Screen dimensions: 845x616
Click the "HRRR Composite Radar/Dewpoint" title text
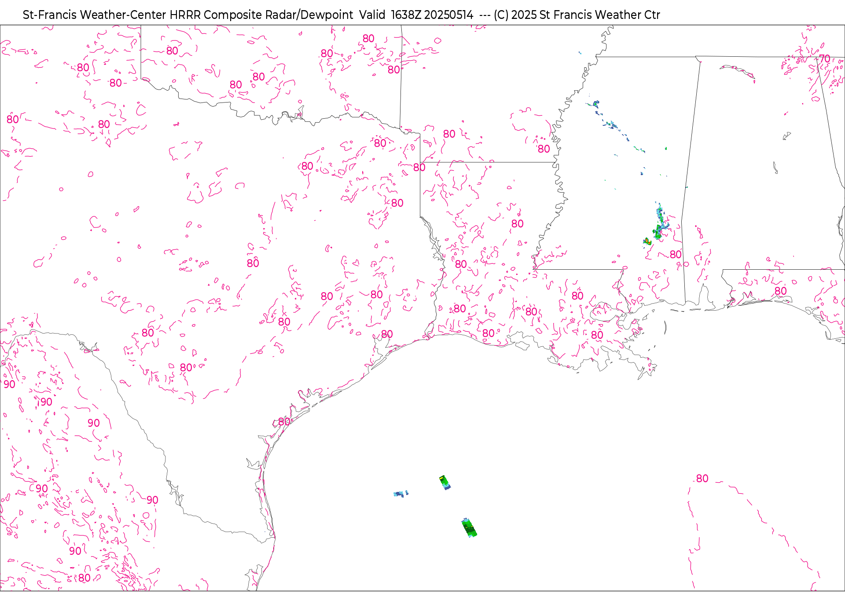(261, 15)
